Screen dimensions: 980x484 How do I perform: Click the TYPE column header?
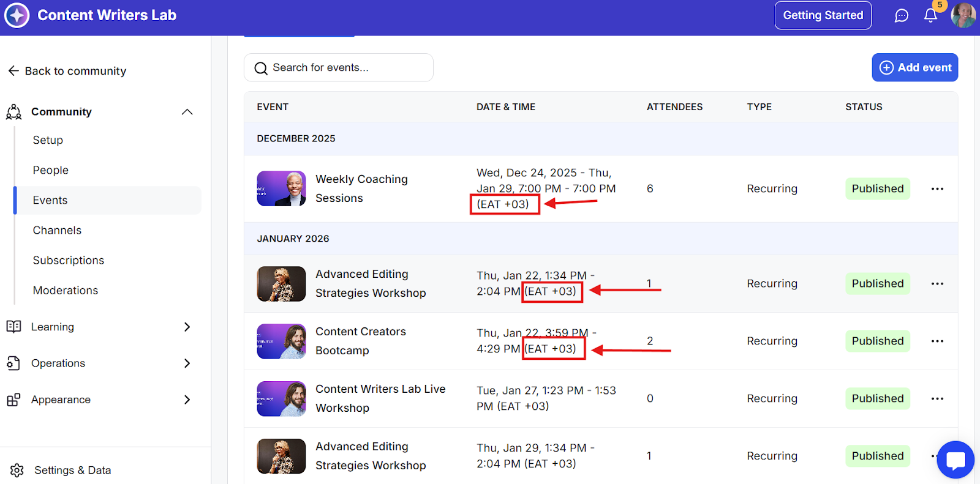click(759, 107)
